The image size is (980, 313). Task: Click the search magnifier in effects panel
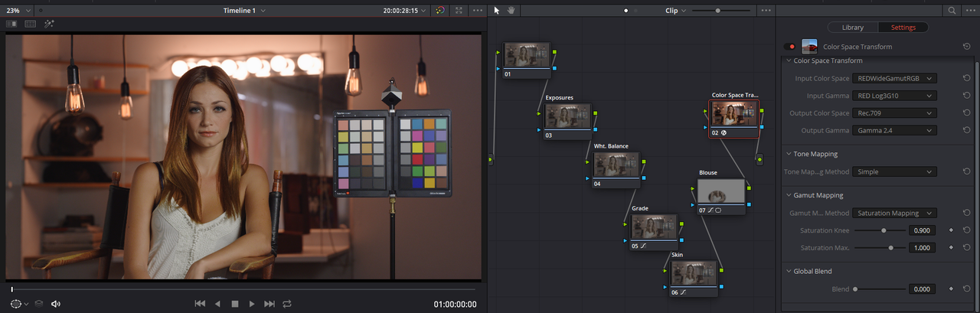click(952, 11)
